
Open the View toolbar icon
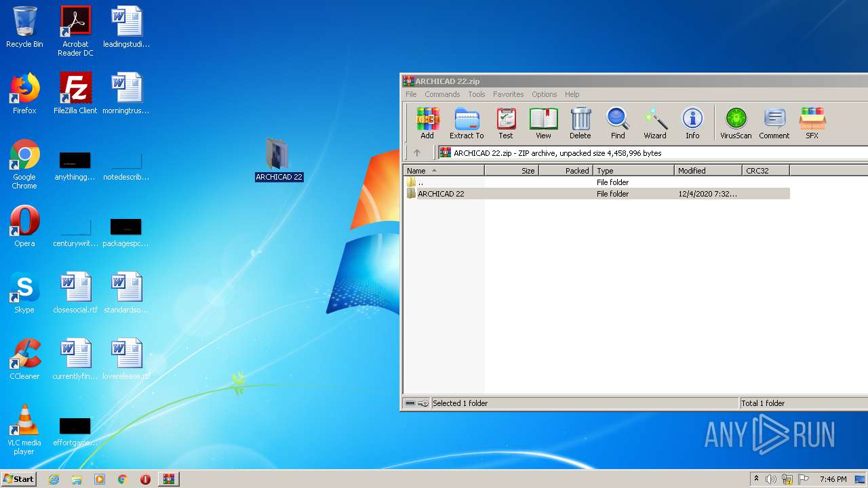543,123
